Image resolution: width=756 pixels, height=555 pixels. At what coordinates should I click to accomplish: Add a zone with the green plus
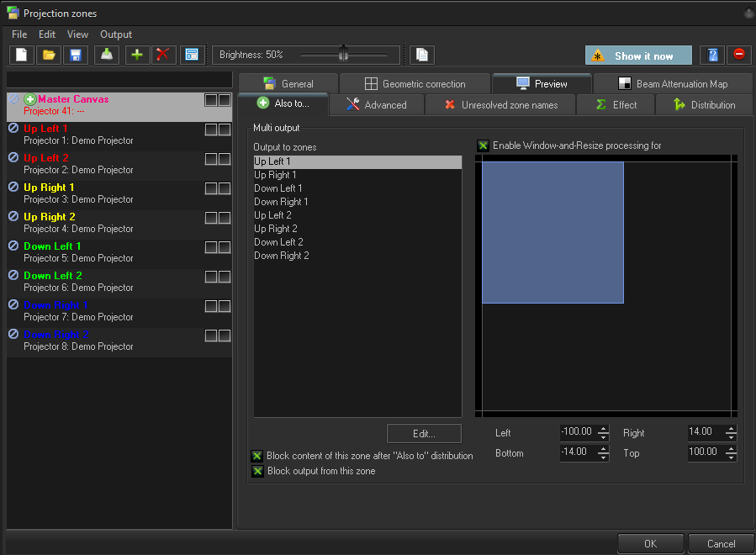tap(137, 55)
